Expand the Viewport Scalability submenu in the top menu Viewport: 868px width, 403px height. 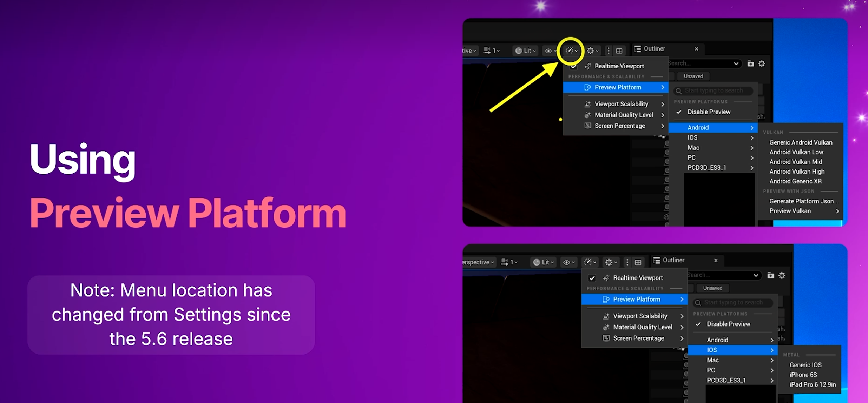621,104
